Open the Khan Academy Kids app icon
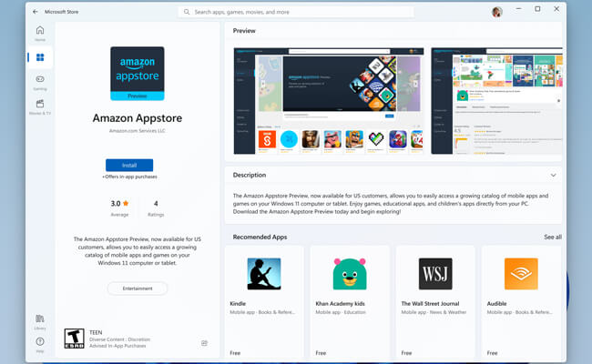 tap(350, 274)
